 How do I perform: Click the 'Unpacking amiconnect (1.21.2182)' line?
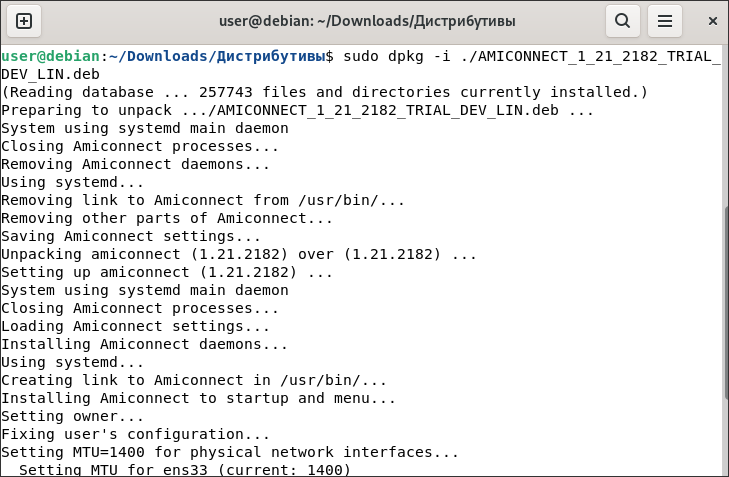[239, 254]
